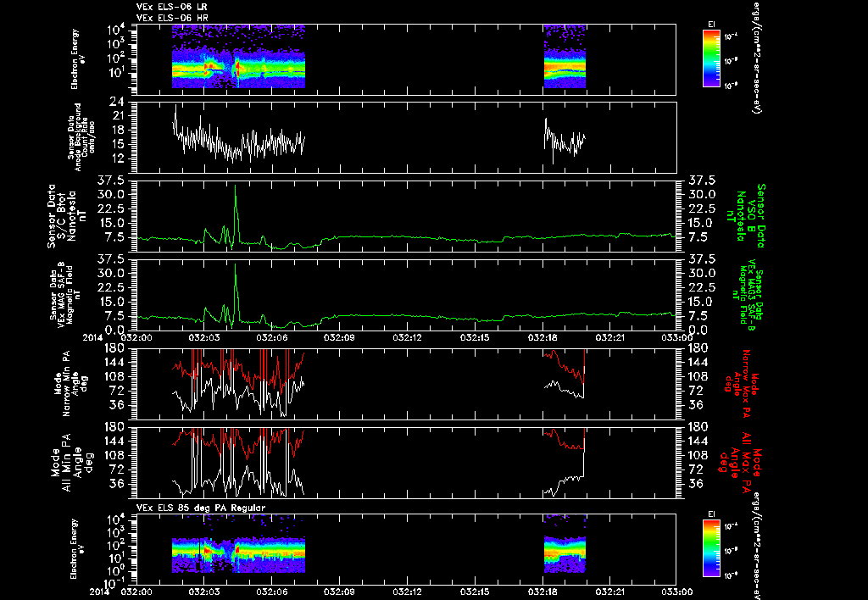Screen dimensions: 868x600
Task: Click the tall spike in the VEx MAG SAF-B panel
Action: (236, 292)
